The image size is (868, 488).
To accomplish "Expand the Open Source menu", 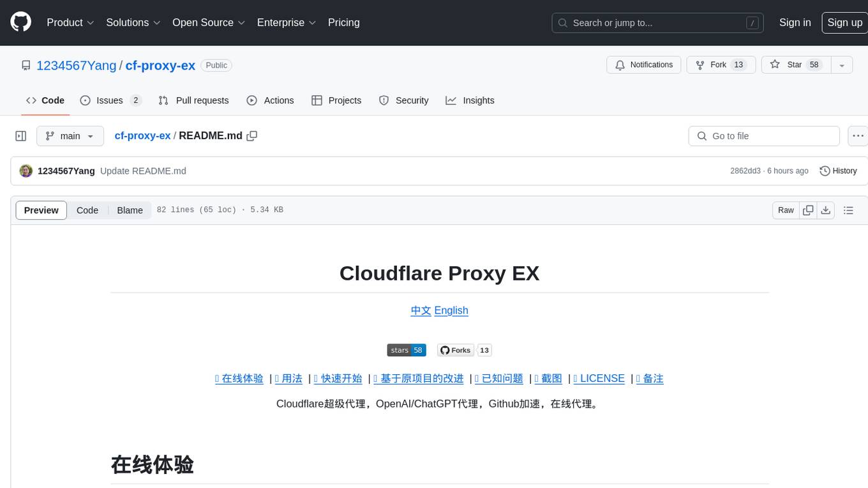I will (x=209, y=22).
